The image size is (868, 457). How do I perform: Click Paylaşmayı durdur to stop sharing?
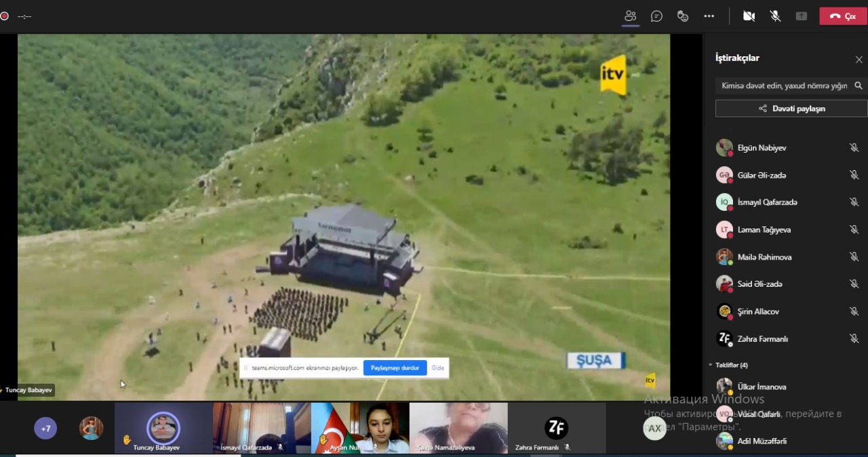click(x=395, y=368)
